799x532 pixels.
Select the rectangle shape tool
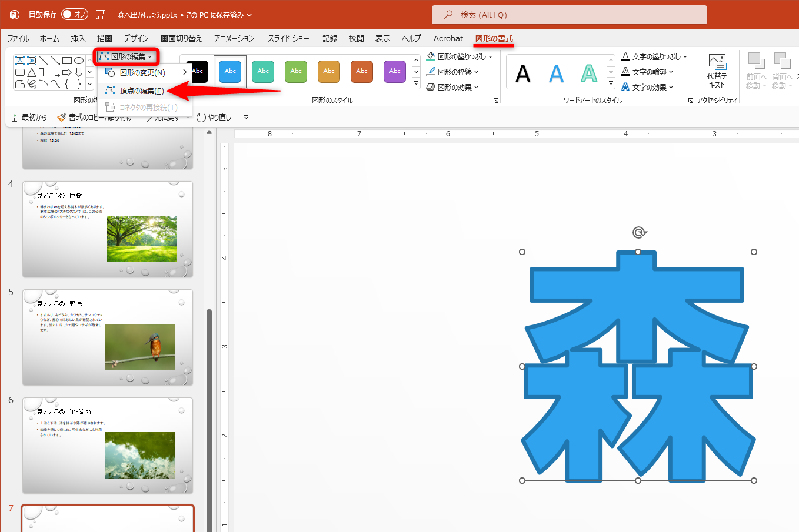pos(67,60)
